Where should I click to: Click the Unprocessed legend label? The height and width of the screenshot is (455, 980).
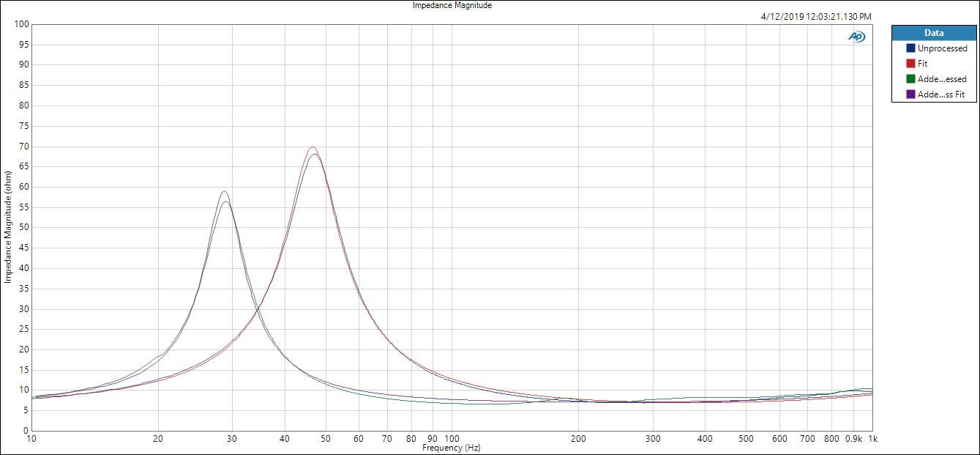(x=942, y=48)
